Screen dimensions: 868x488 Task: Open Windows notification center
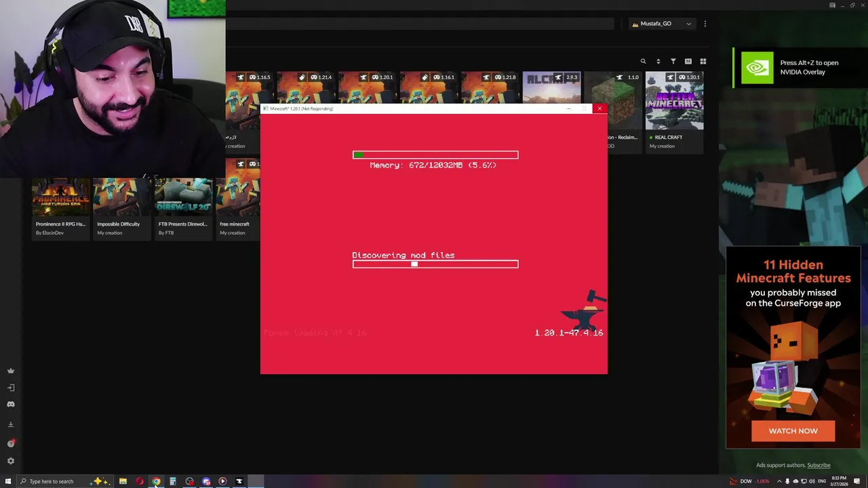pos(857,481)
